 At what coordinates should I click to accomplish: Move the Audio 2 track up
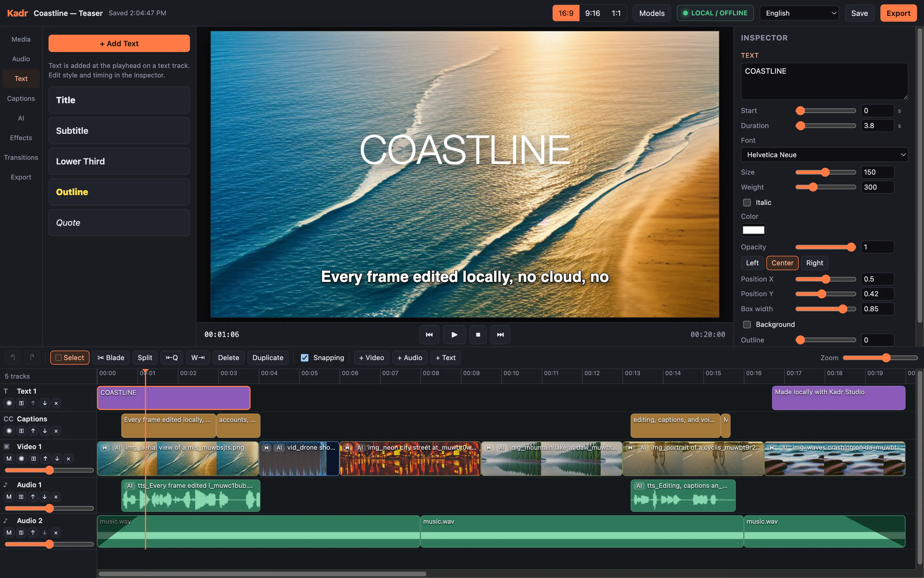click(x=33, y=533)
